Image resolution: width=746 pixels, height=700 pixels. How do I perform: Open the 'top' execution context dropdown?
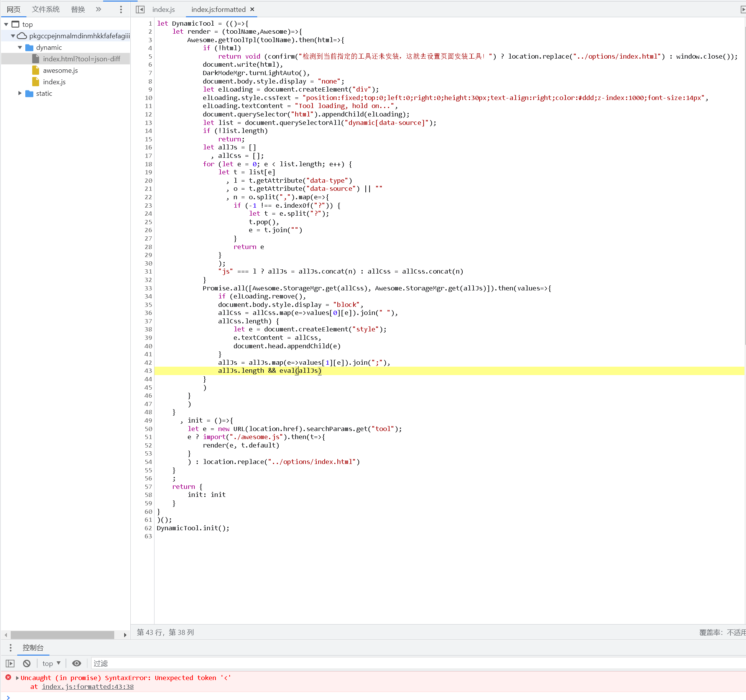tap(51, 663)
